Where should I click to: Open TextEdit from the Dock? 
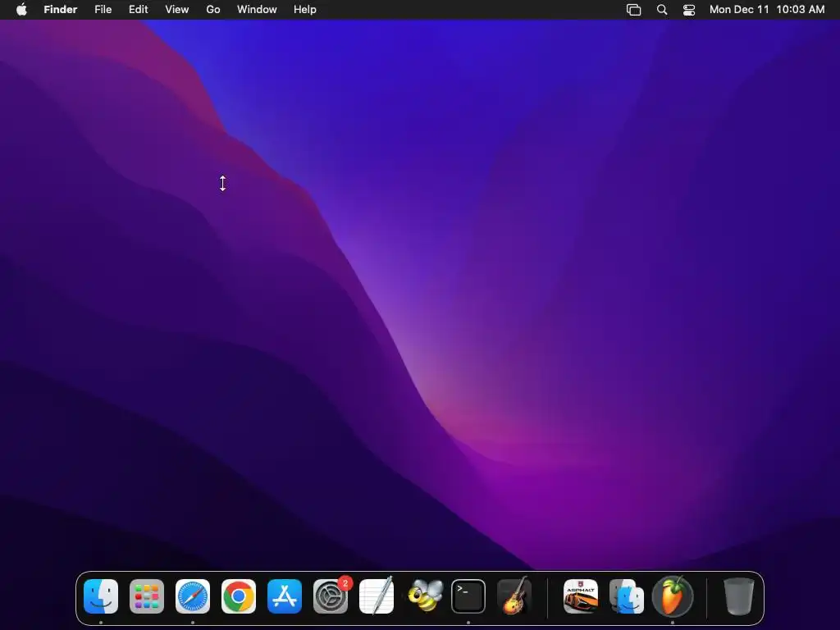pyautogui.click(x=377, y=596)
